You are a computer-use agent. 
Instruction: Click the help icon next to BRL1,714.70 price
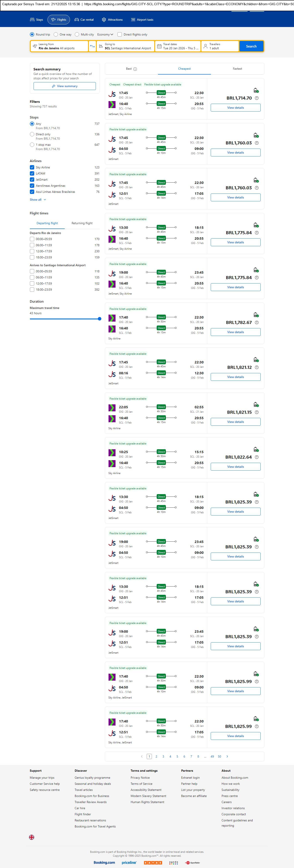click(x=257, y=98)
